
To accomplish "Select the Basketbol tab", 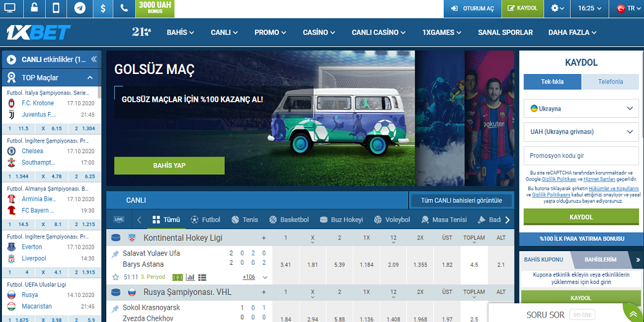I will click(289, 220).
